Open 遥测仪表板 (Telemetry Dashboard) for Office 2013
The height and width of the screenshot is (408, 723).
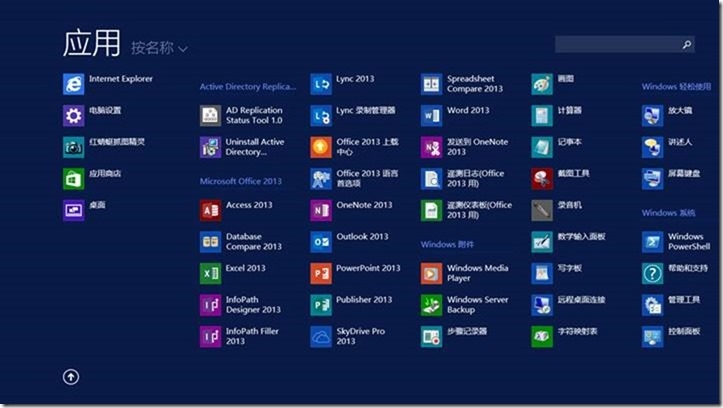(x=467, y=210)
